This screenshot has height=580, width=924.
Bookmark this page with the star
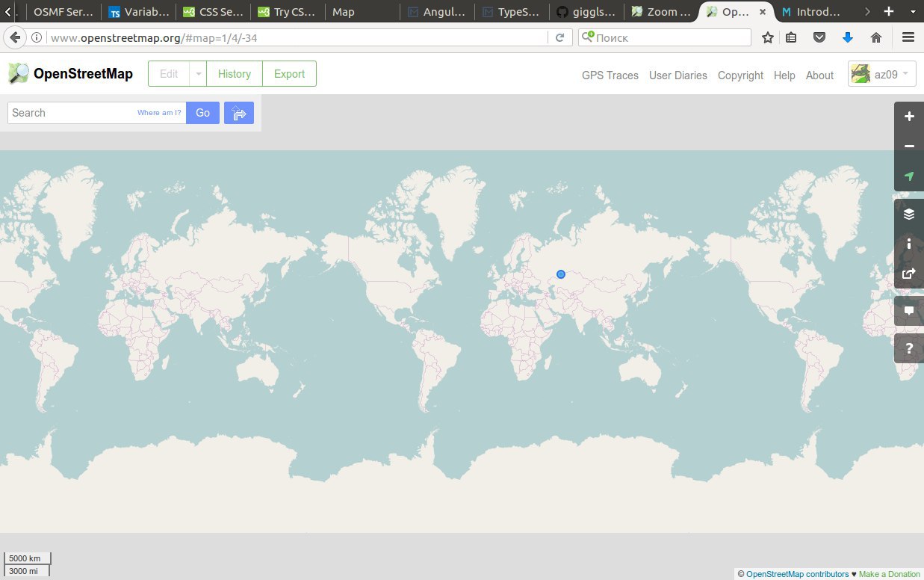(x=767, y=37)
